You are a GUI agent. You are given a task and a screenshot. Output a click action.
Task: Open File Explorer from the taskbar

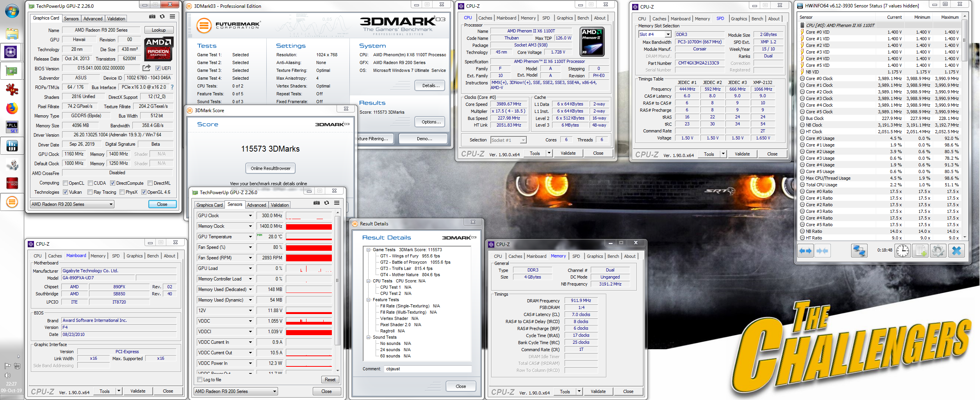click(x=12, y=34)
